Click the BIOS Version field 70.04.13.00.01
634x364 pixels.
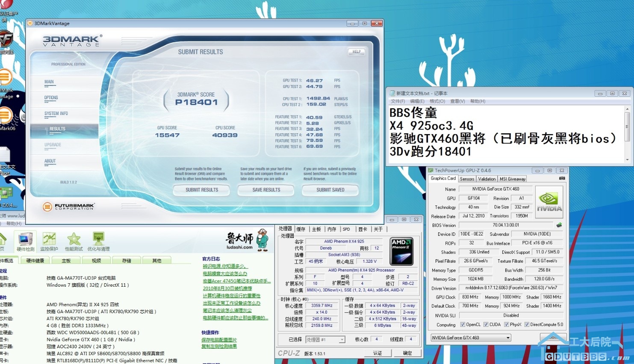point(506,225)
